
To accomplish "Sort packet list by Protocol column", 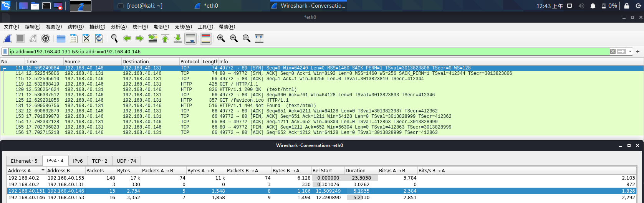I will point(190,61).
